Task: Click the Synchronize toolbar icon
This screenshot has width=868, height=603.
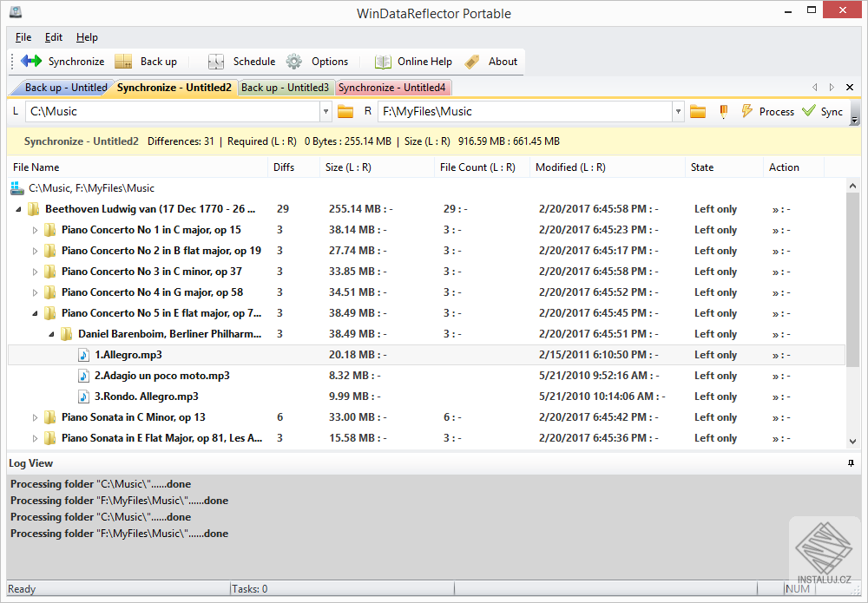Action: 32,62
